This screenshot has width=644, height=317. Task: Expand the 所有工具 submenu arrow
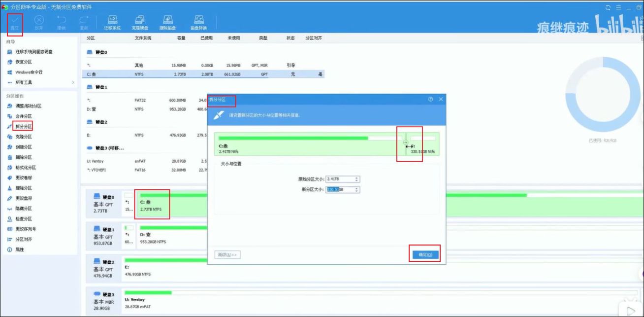[x=73, y=82]
